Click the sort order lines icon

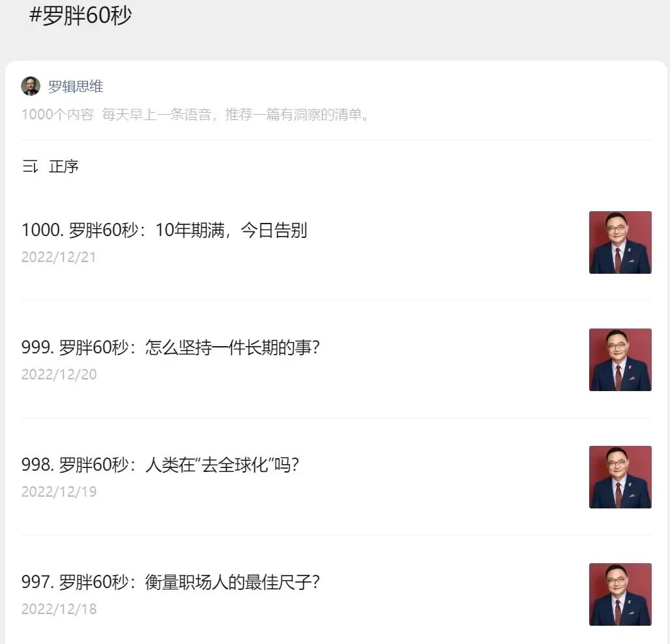coord(30,166)
